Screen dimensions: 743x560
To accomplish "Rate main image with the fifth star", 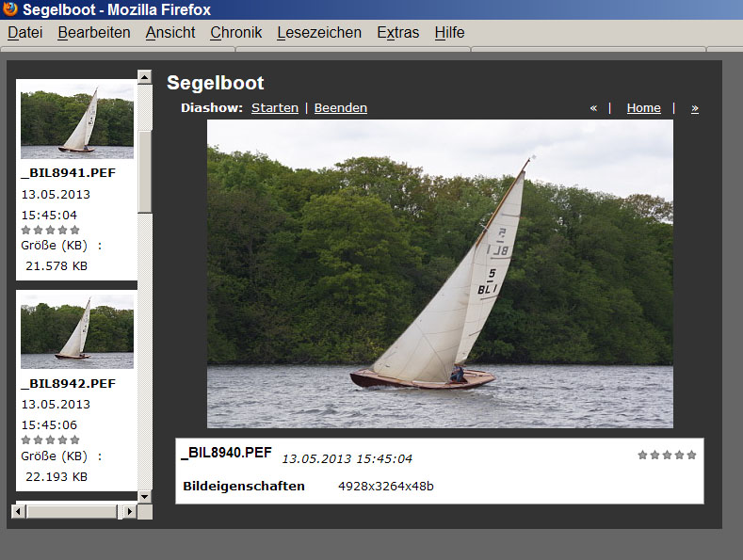I will click(691, 455).
